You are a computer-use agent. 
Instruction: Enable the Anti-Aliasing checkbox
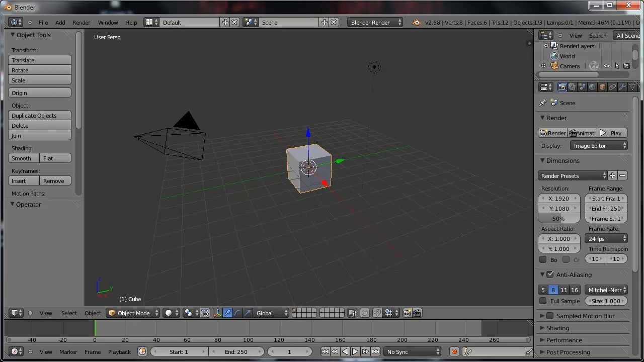click(550, 275)
